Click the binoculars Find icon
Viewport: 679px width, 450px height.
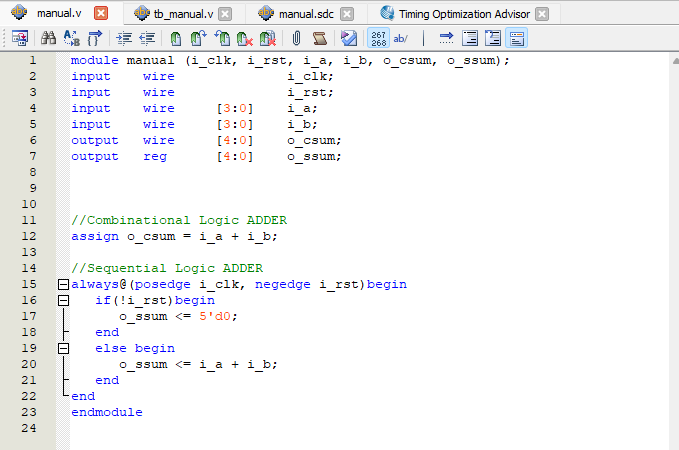click(48, 38)
